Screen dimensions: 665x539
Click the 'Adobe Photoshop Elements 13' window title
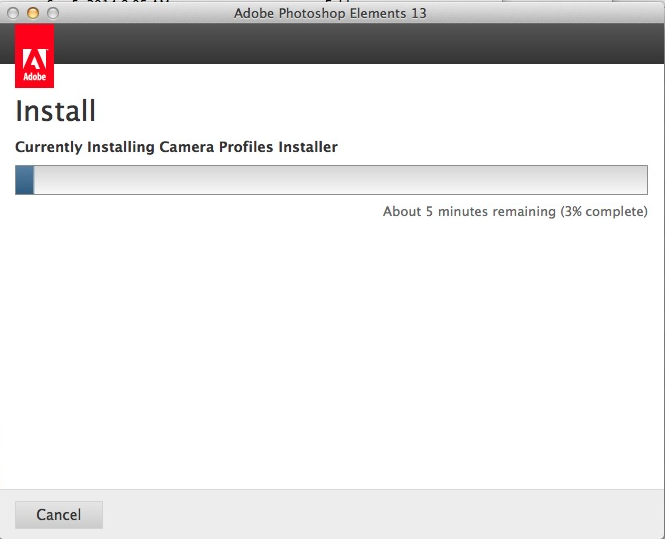pos(330,13)
